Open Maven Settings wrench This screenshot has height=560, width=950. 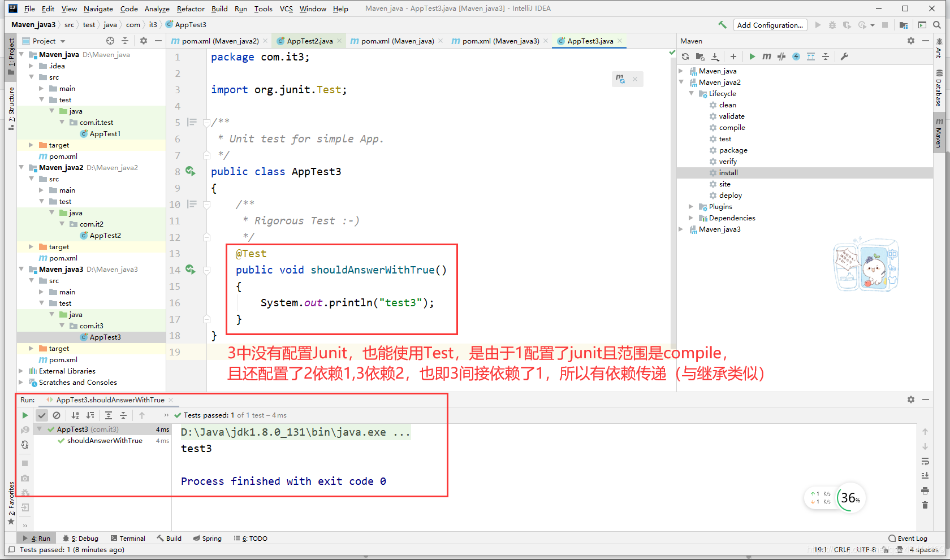844,57
